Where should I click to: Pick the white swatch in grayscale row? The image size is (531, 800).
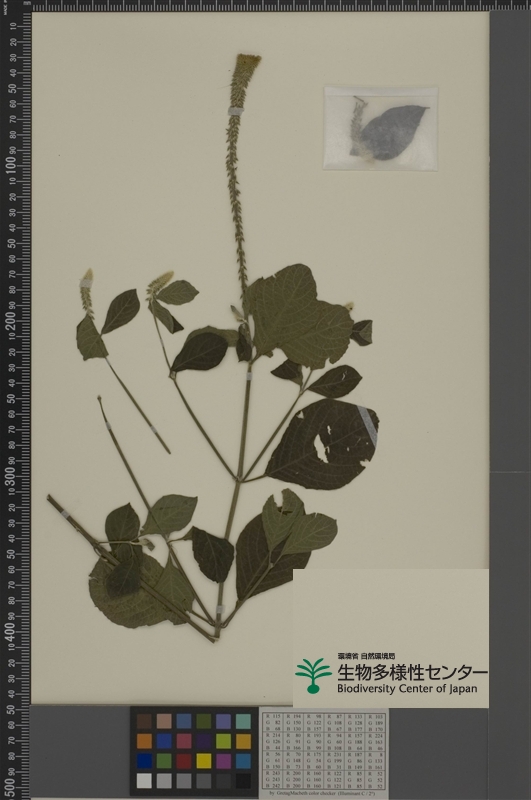coord(144,781)
